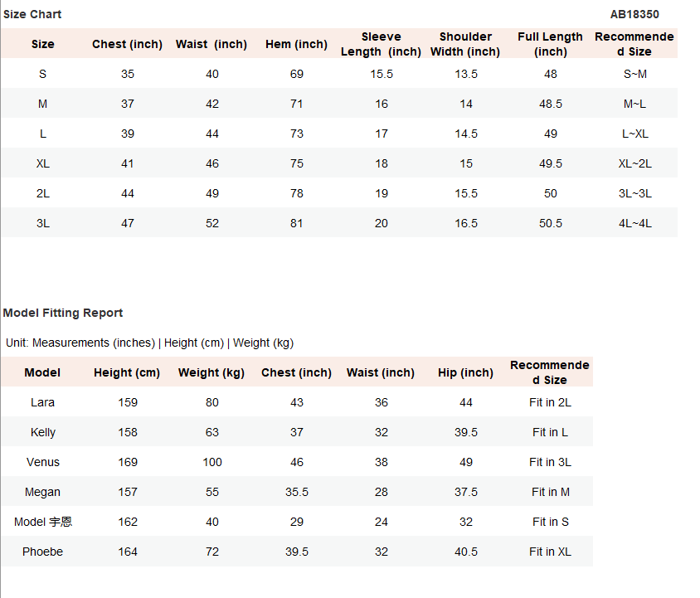This screenshot has height=598, width=700.
Task: Select model name Venus
Action: click(x=43, y=462)
